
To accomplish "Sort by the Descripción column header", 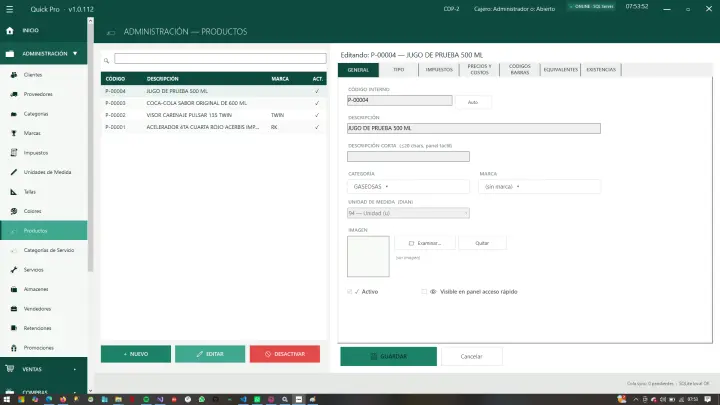I will pos(163,79).
